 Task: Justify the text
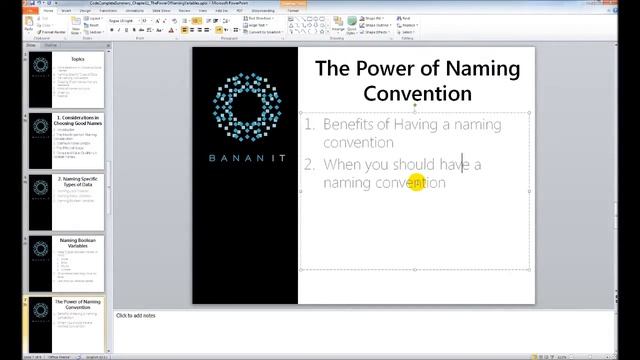pos(207,30)
